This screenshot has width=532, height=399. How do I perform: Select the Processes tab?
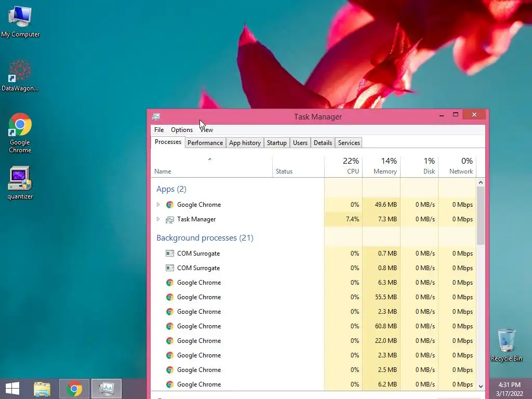click(168, 142)
